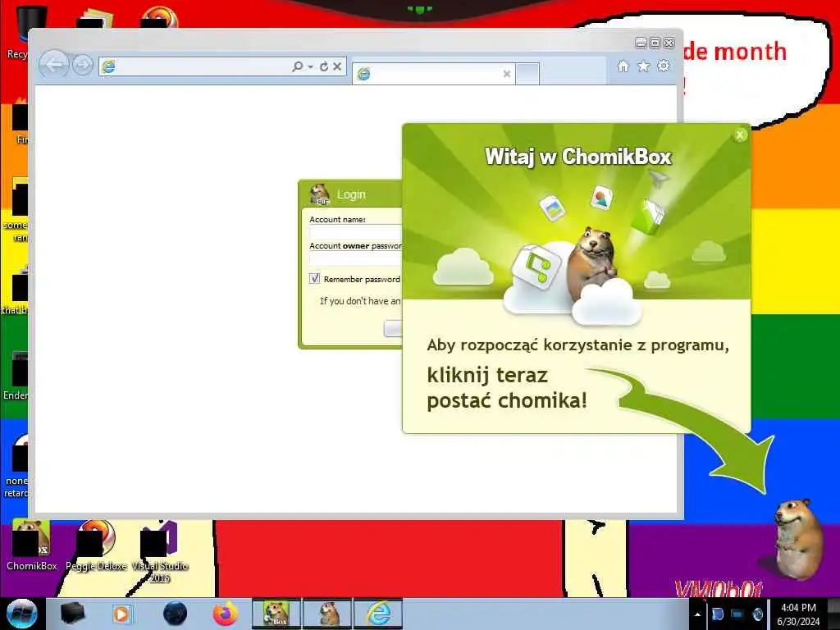Select the Peggle Deluxe desktop shortcut
840x630 pixels.
tap(96, 546)
